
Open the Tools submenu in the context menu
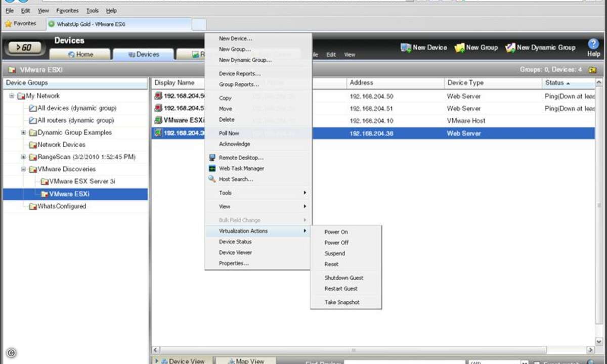(x=258, y=193)
